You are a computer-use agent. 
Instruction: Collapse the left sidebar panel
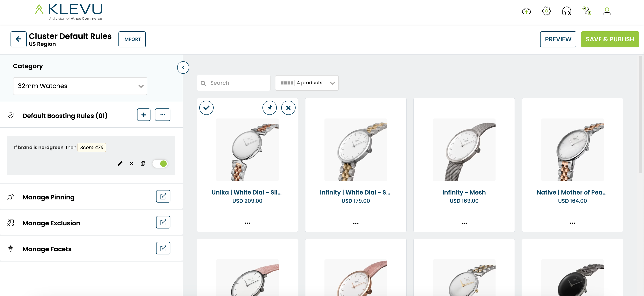pos(183,68)
